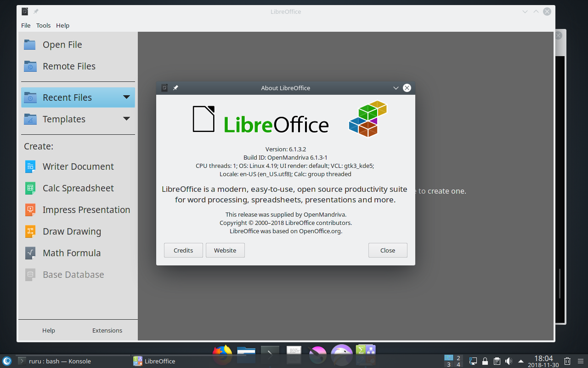Image resolution: width=588 pixels, height=368 pixels.
Task: Click the Remote Files folder icon
Action: [x=30, y=66]
